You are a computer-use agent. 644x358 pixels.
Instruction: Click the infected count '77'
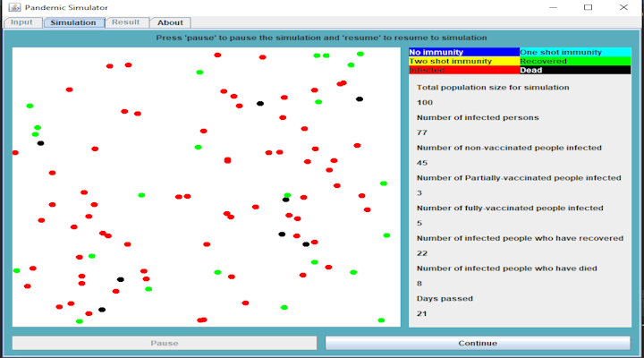[x=422, y=132]
